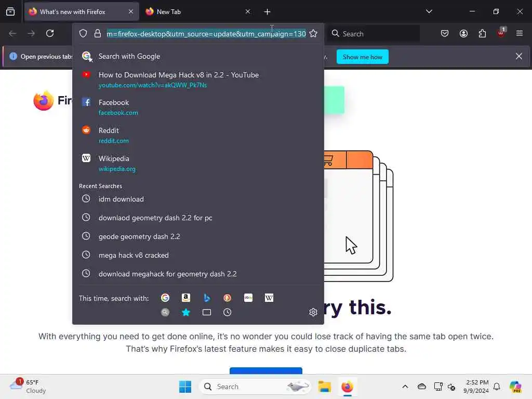
Task: Open Firefox application hamburger menu
Action: [520, 33]
